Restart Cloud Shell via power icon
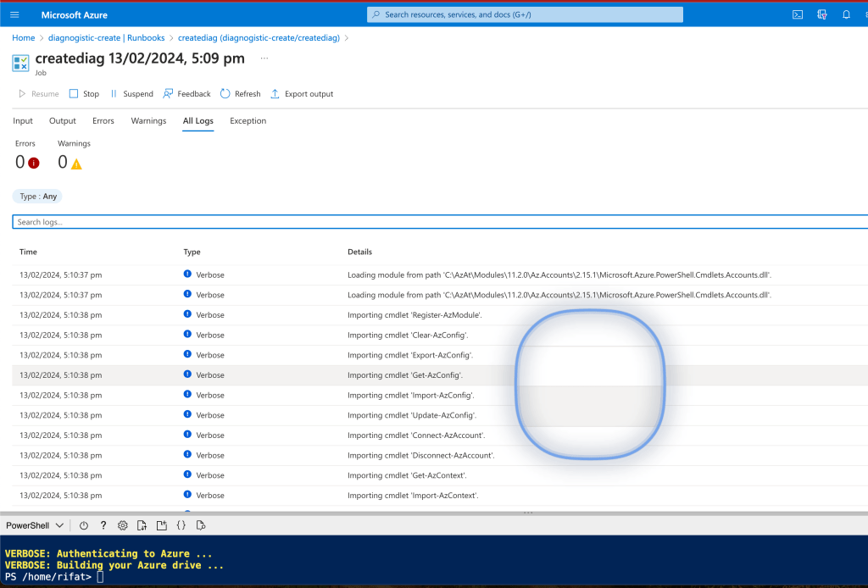This screenshot has width=868, height=588. pos(84,525)
